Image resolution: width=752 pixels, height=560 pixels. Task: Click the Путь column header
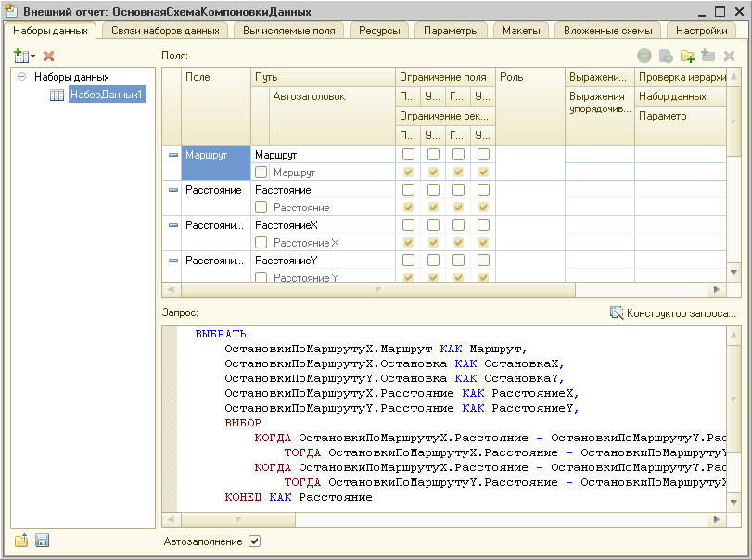tap(323, 77)
